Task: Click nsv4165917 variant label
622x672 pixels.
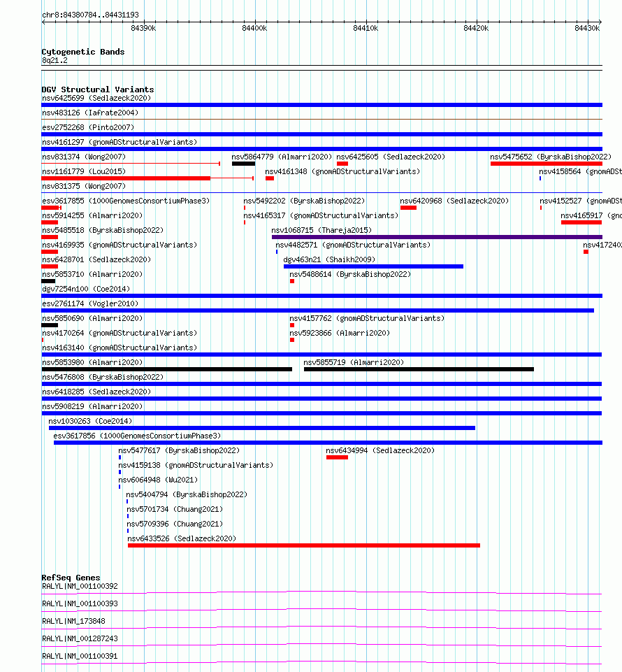Action: [x=591, y=215]
